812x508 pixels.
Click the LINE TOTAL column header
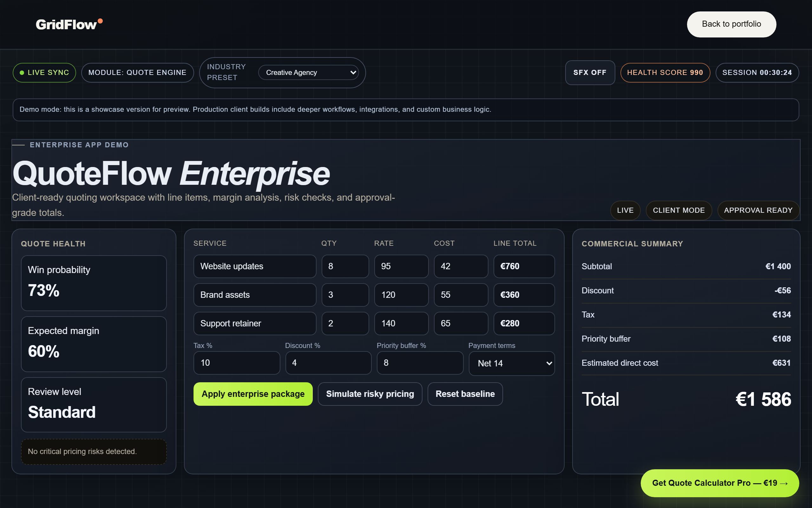(515, 243)
